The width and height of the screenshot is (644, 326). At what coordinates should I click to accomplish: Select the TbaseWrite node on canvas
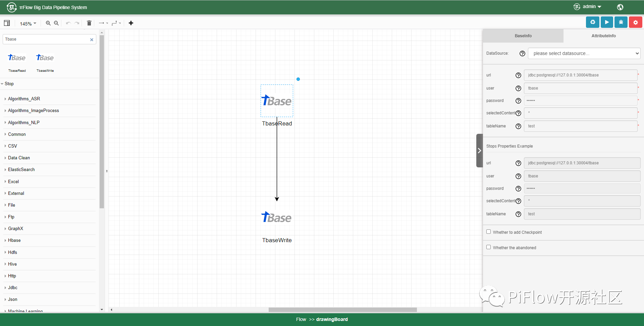[277, 218]
